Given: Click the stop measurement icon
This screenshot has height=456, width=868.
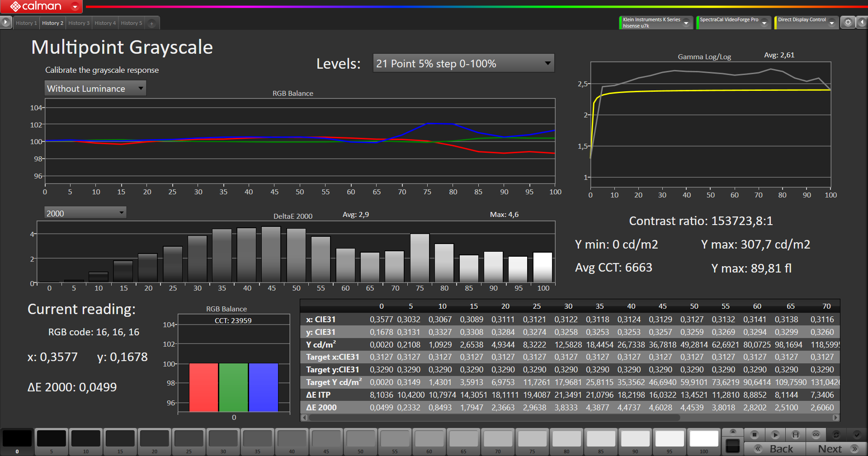Looking at the screenshot, I should click(x=754, y=435).
